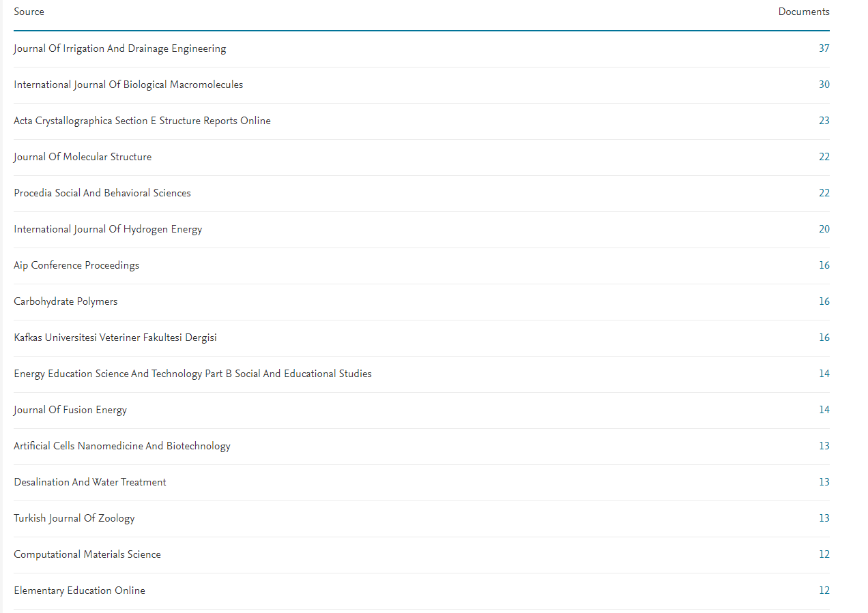868x613 pixels.
Task: Open document count for Elementary Education Online
Action: pyautogui.click(x=824, y=590)
